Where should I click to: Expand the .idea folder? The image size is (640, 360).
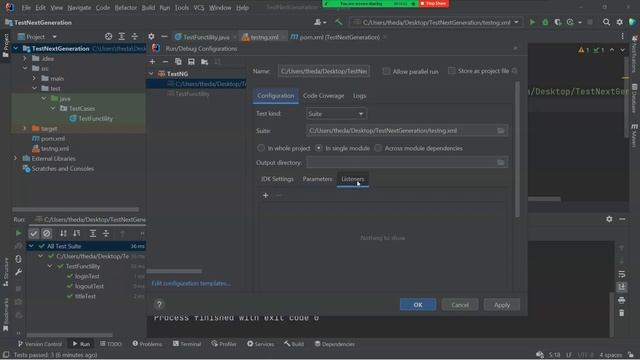click(25, 58)
